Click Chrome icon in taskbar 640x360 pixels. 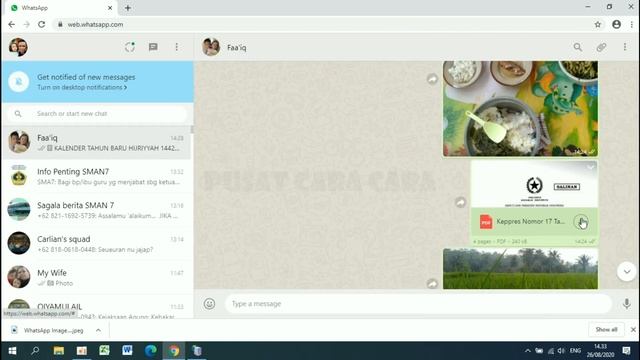(x=174, y=351)
